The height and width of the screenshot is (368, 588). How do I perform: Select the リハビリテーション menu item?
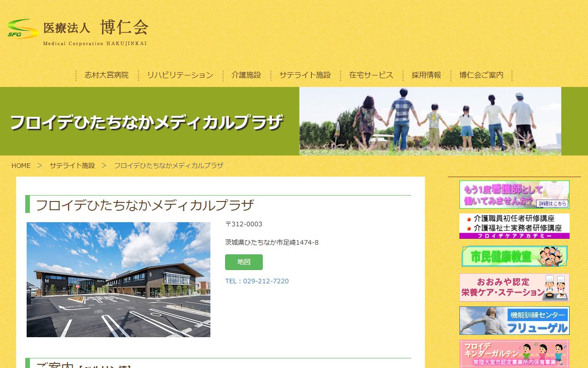pyautogui.click(x=180, y=75)
